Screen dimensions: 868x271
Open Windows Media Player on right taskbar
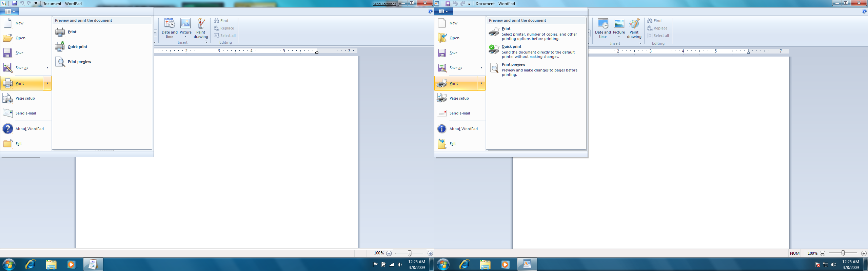click(x=505, y=264)
